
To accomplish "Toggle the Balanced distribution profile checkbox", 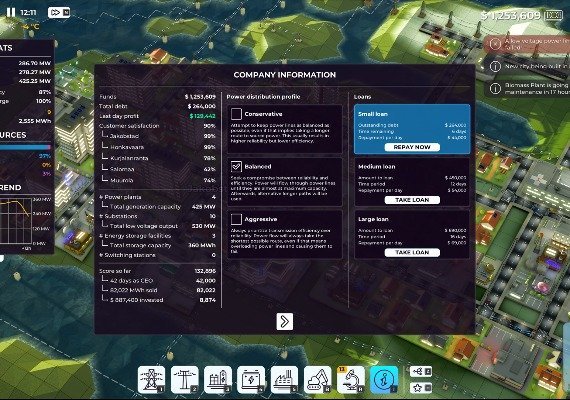I will click(x=236, y=167).
